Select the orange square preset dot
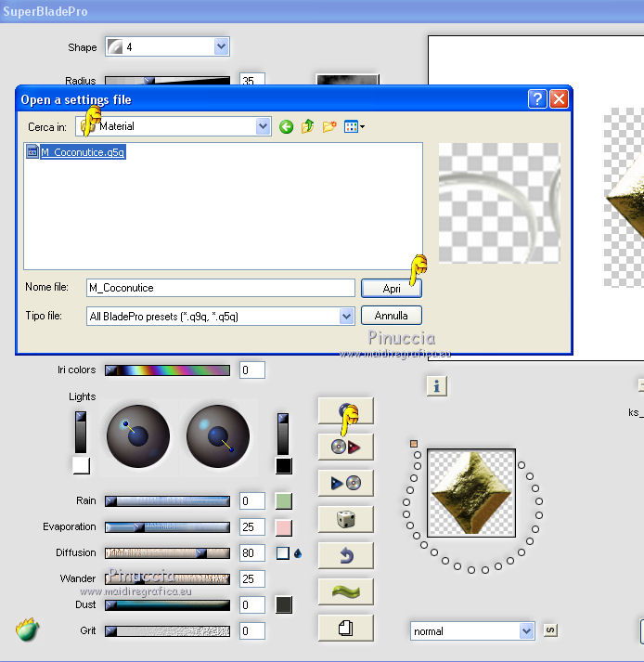Image resolution: width=644 pixels, height=662 pixels. click(414, 444)
